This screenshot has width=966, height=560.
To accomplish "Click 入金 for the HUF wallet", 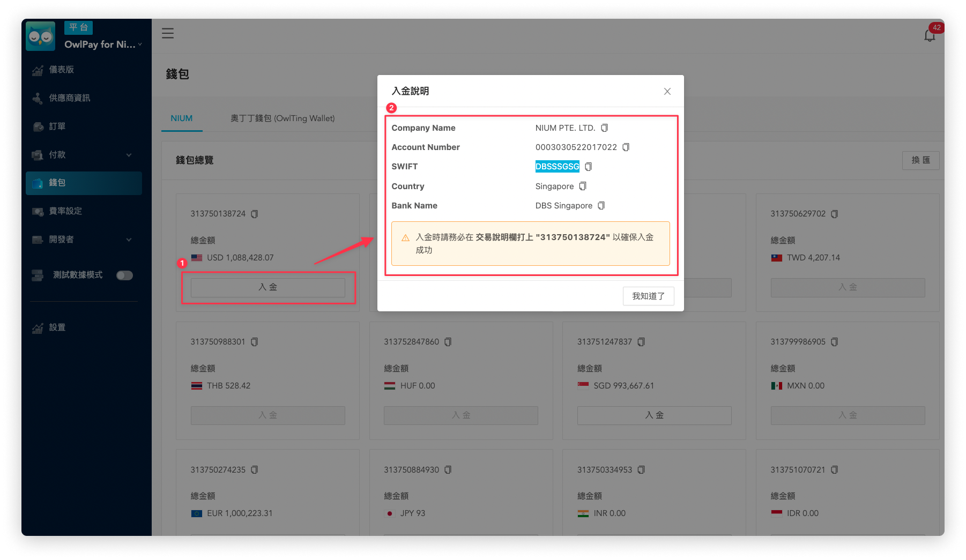I will (x=461, y=415).
